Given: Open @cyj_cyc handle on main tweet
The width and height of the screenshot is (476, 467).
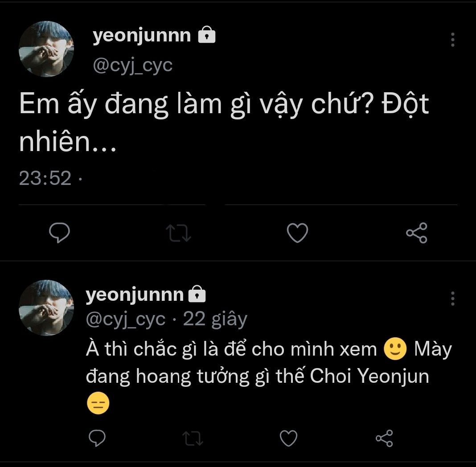Looking at the screenshot, I should (132, 66).
